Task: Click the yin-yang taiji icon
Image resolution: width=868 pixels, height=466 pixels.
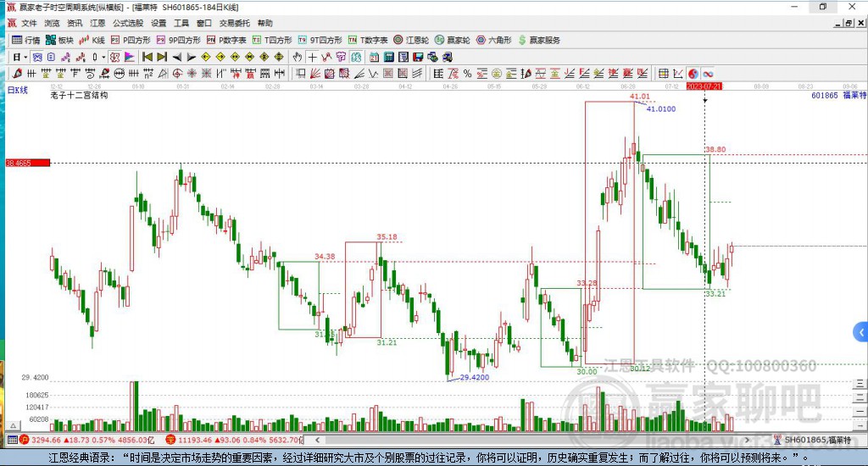Action: tap(693, 74)
